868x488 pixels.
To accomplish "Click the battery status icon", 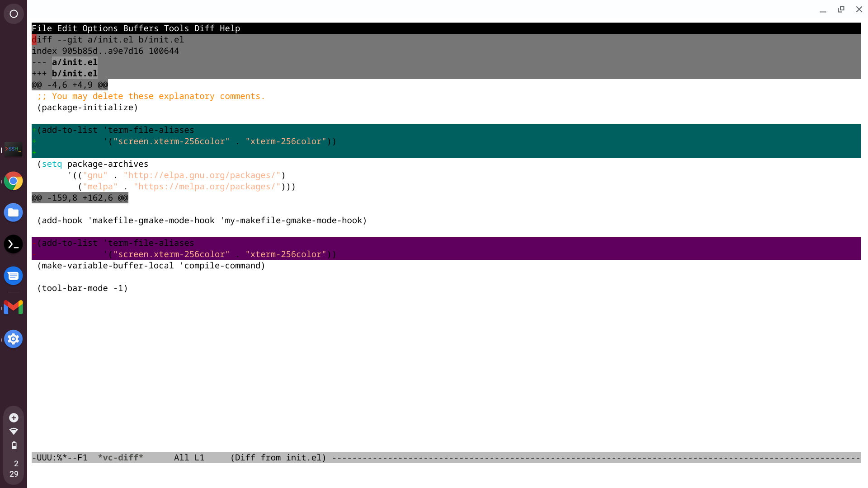I will point(14,445).
